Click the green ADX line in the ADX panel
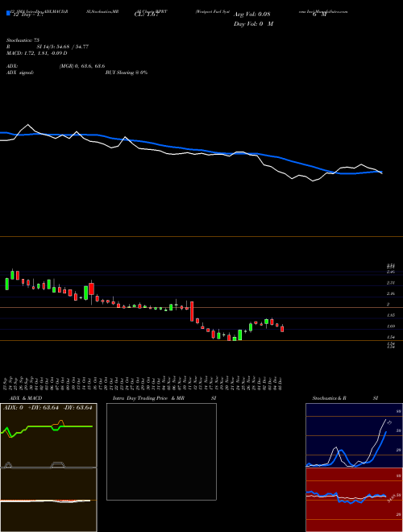The image size is (403, 532). point(48,426)
